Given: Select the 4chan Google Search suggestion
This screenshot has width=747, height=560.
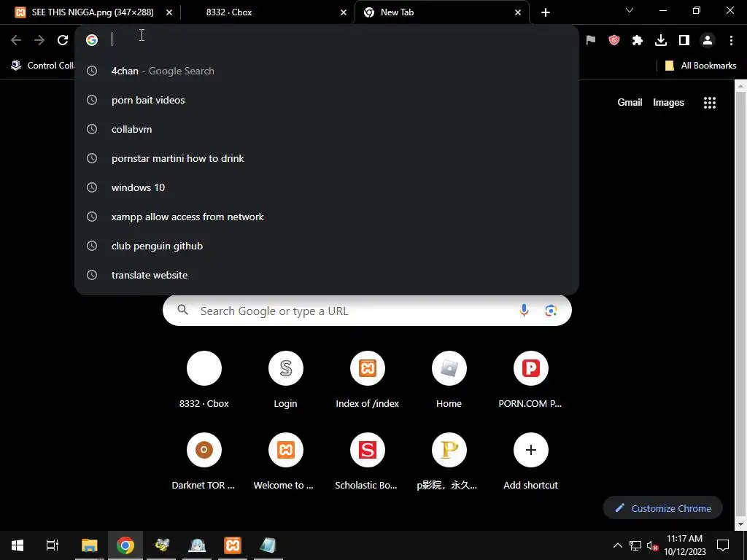Looking at the screenshot, I should pos(327,71).
